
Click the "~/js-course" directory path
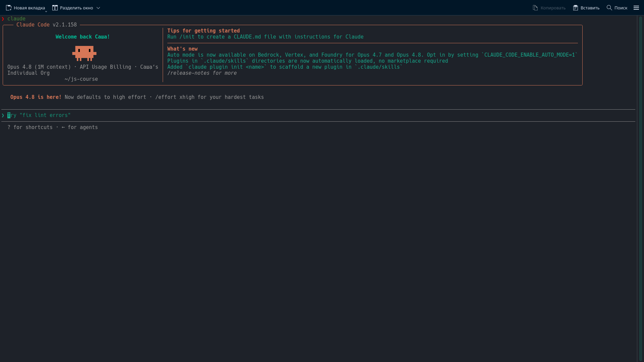coord(81,79)
